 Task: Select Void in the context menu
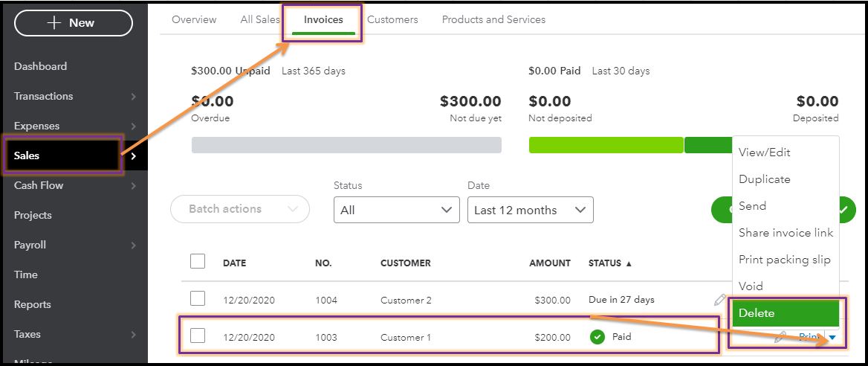[751, 286]
